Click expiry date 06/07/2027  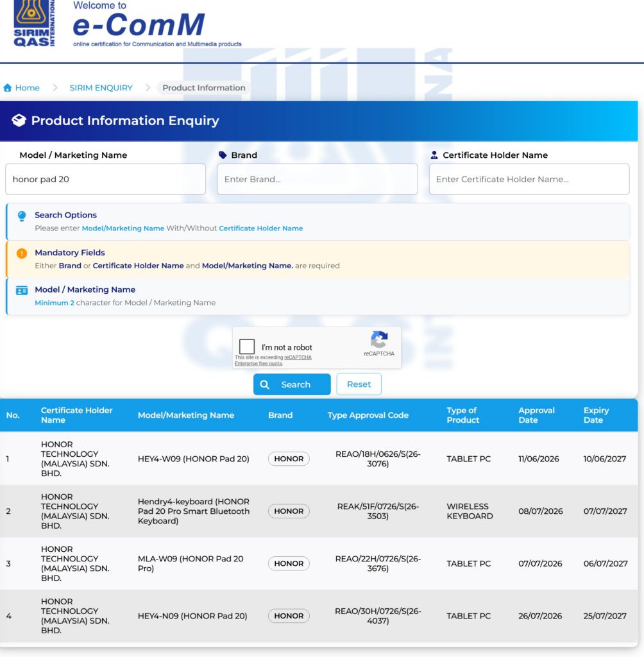(x=606, y=563)
